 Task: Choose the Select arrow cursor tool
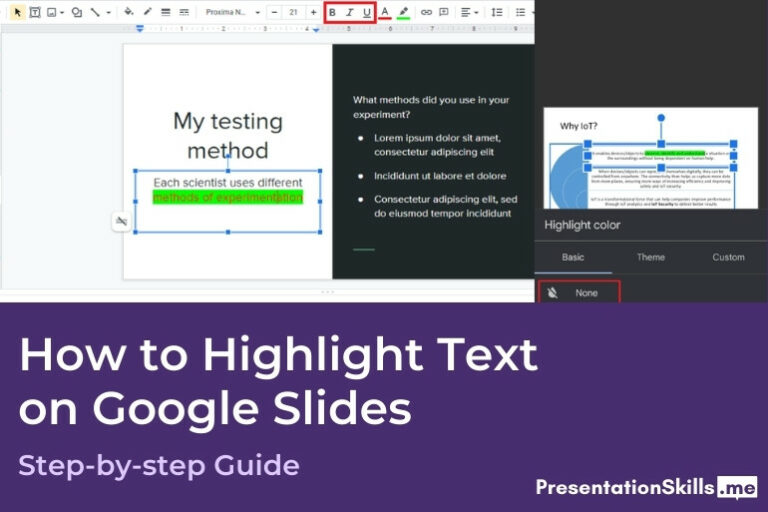pos(18,12)
